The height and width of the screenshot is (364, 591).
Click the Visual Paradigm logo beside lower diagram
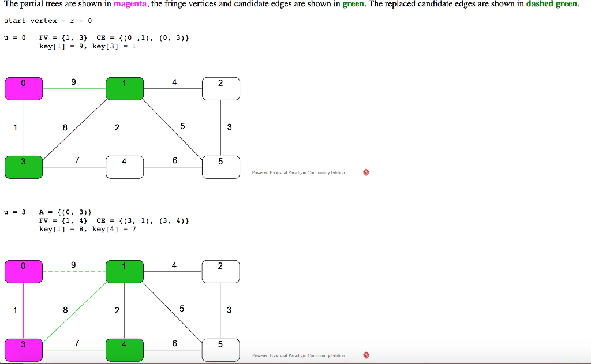[365, 355]
